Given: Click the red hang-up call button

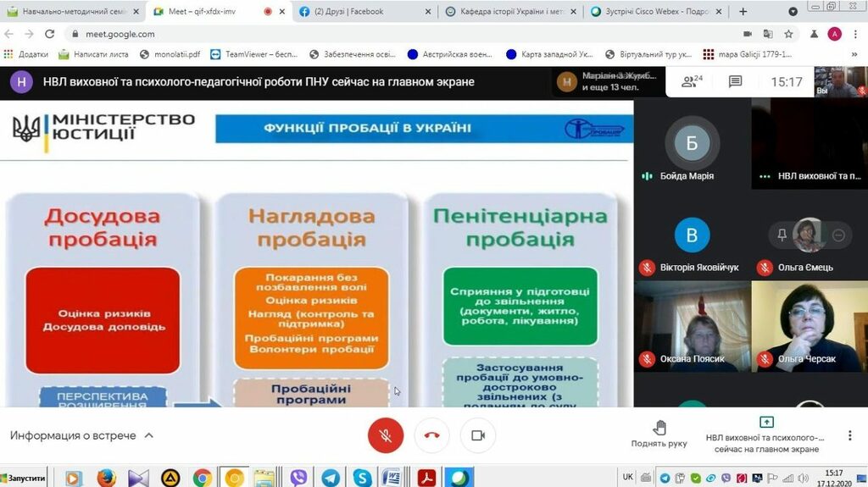Looking at the screenshot, I should 431,435.
